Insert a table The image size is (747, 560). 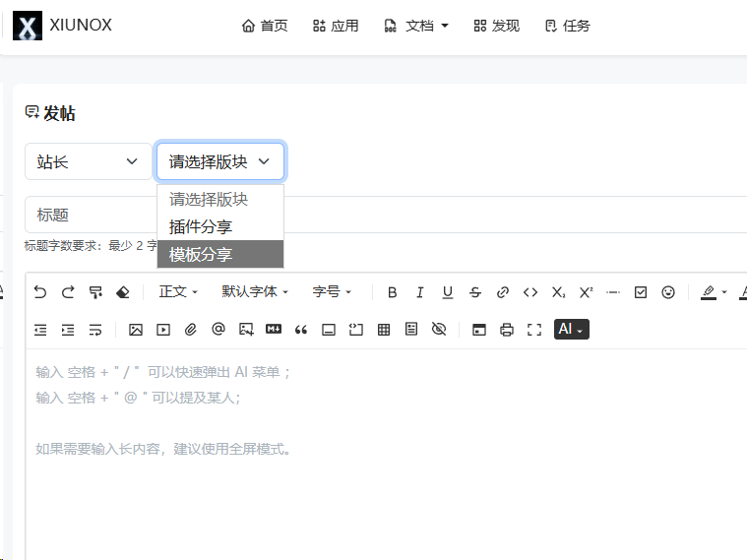coord(384,330)
